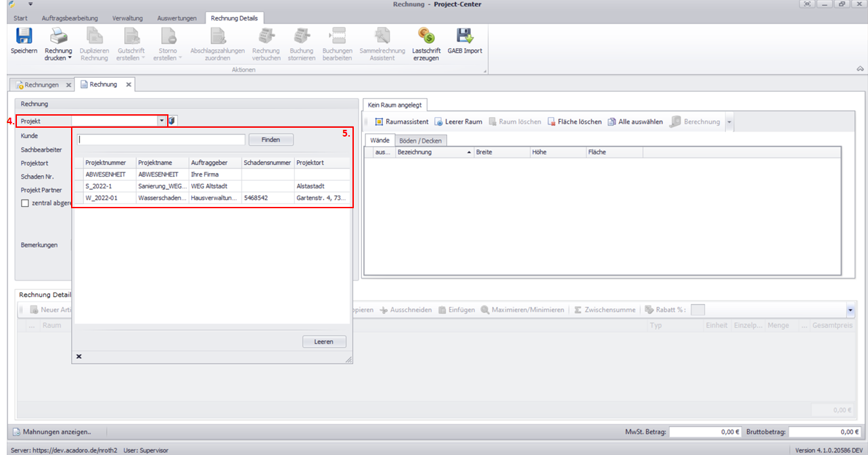Screen dimensions: 868x455
Task: Expand the Projekt dropdown arrow
Action: pos(162,120)
